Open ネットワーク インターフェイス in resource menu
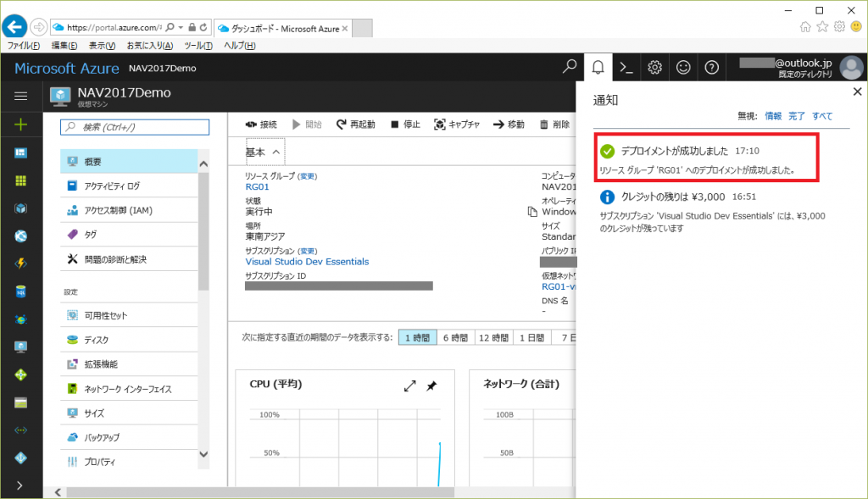The width and height of the screenshot is (868, 499). click(129, 389)
